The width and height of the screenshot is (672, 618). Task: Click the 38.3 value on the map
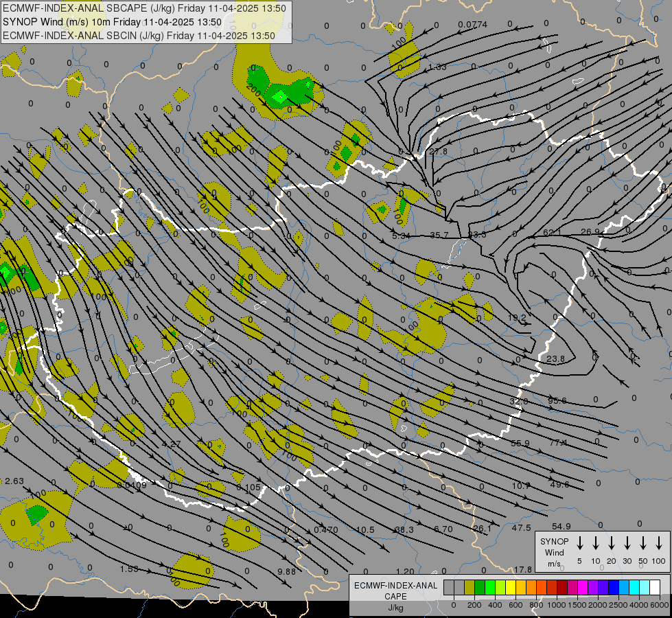coord(404,529)
